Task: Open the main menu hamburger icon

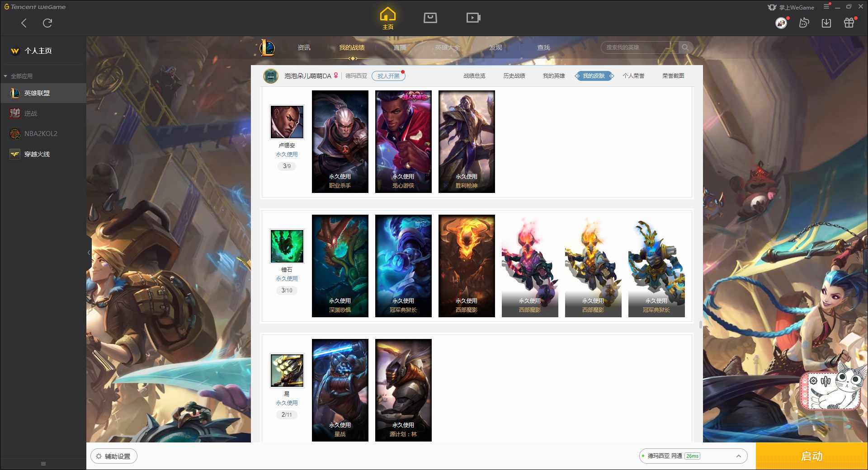Action: point(826,6)
